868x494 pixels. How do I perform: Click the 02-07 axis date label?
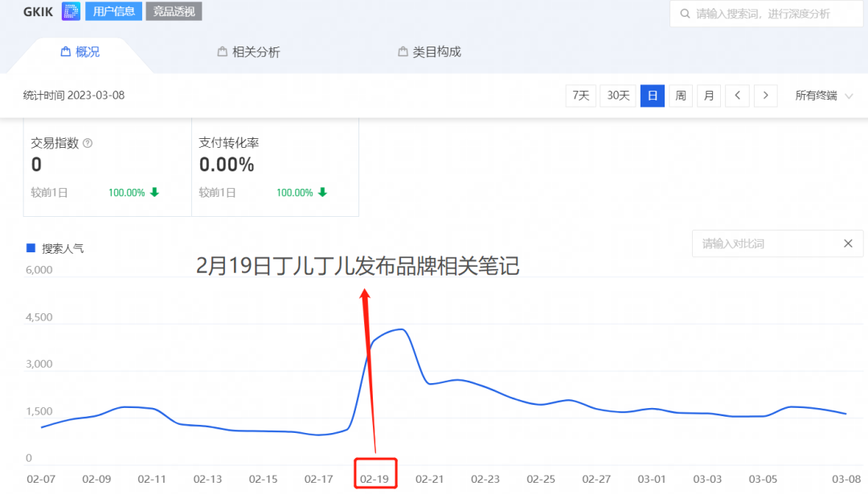[41, 479]
